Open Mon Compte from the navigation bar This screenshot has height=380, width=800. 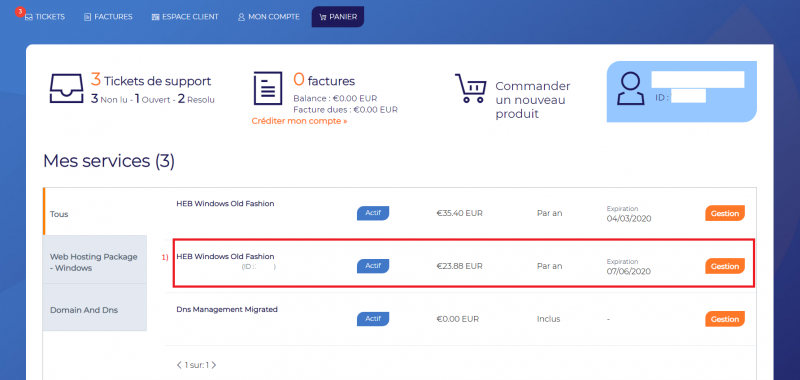point(268,17)
